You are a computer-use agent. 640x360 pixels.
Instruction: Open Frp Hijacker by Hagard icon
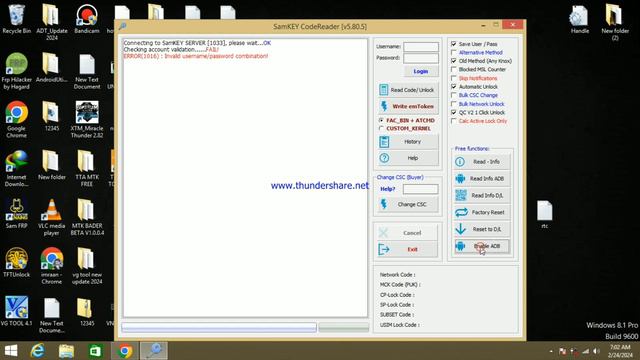(x=16, y=71)
